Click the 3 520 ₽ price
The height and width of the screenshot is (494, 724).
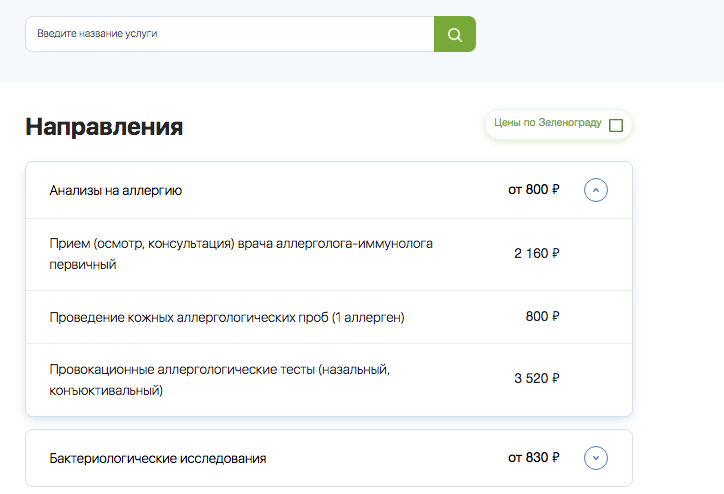click(537, 379)
